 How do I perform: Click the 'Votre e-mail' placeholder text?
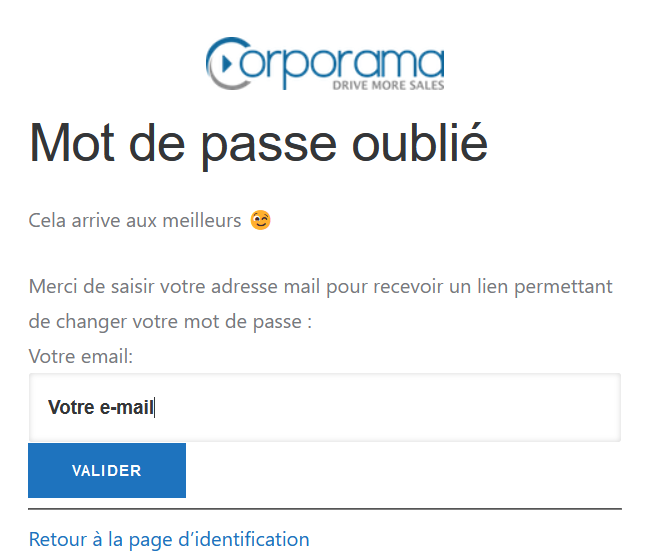tap(100, 408)
